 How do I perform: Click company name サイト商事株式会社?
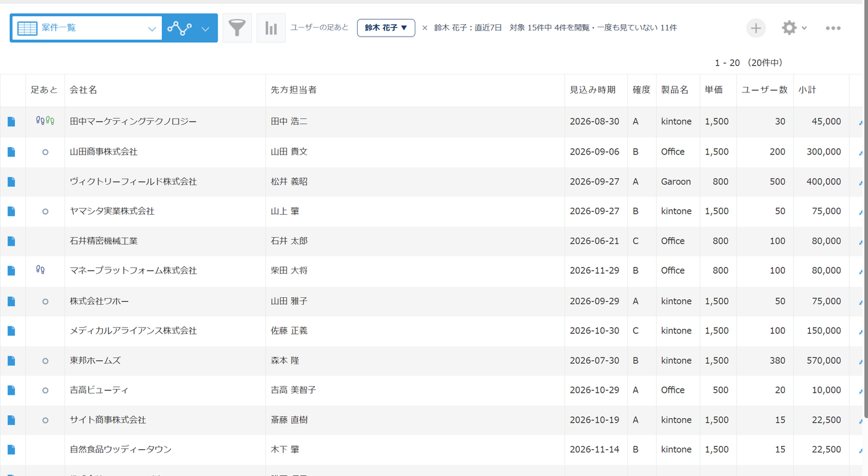coord(108,420)
